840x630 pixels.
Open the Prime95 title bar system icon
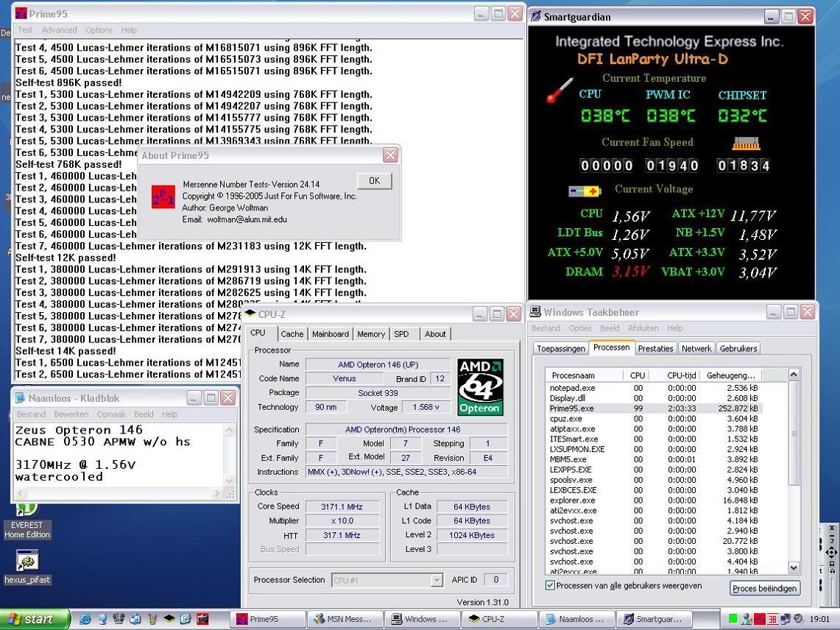pos(21,13)
